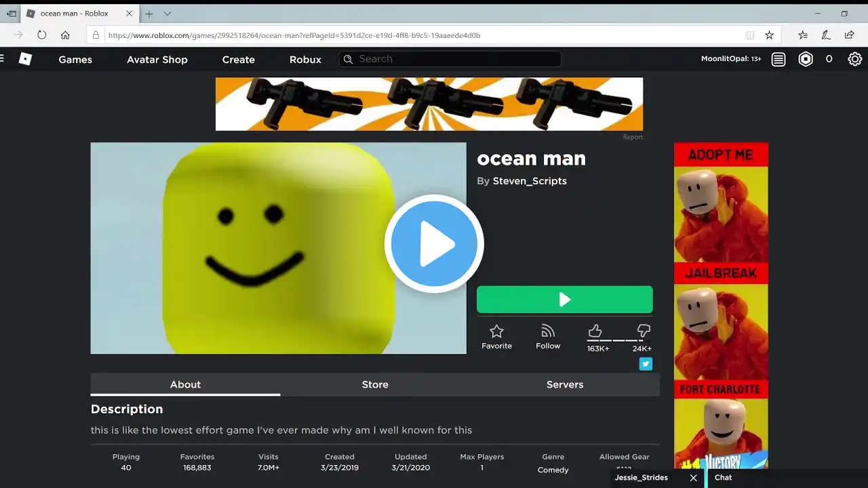Click the Robux balance number 0
The image size is (868, 488).
(x=829, y=60)
